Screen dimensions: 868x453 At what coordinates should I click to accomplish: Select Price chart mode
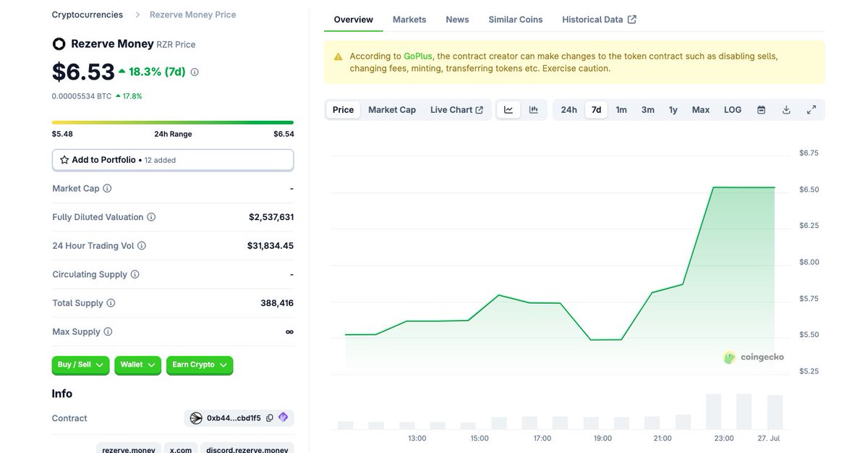343,110
